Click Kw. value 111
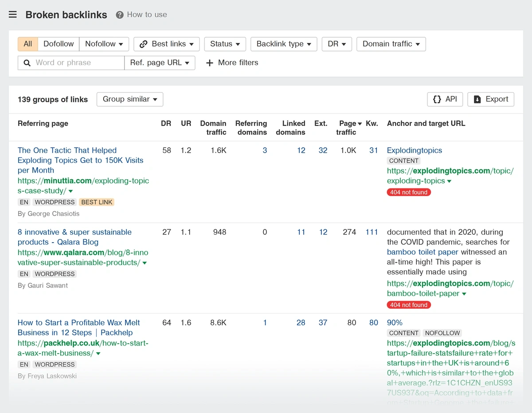 (372, 232)
